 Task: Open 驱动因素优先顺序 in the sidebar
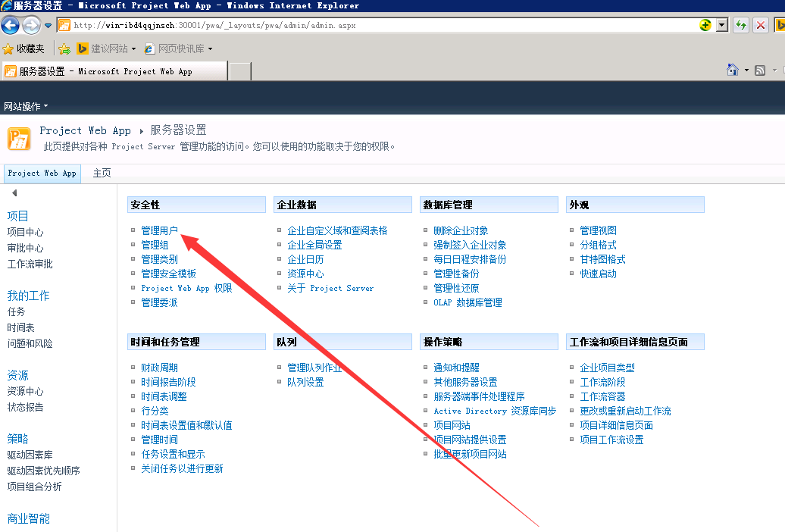(x=43, y=471)
